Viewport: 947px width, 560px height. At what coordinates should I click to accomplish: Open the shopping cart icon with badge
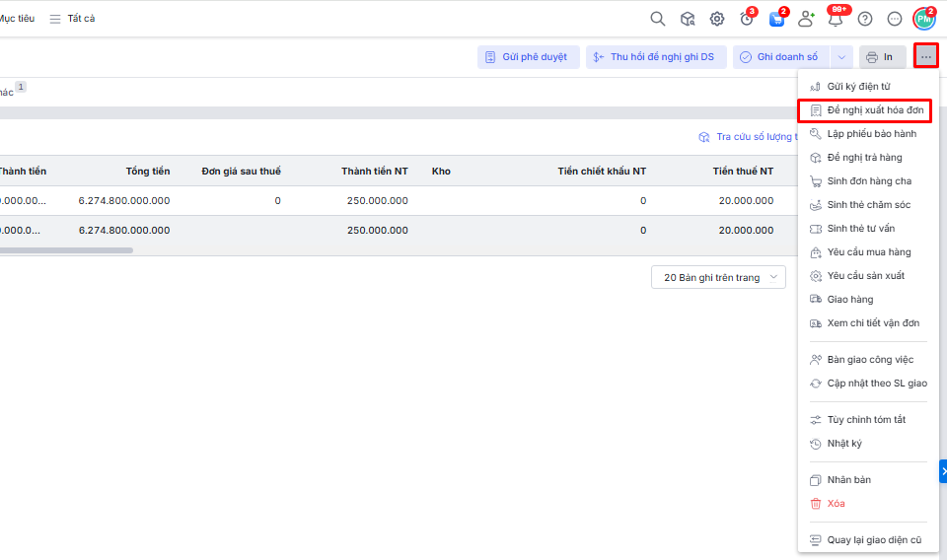pos(776,19)
